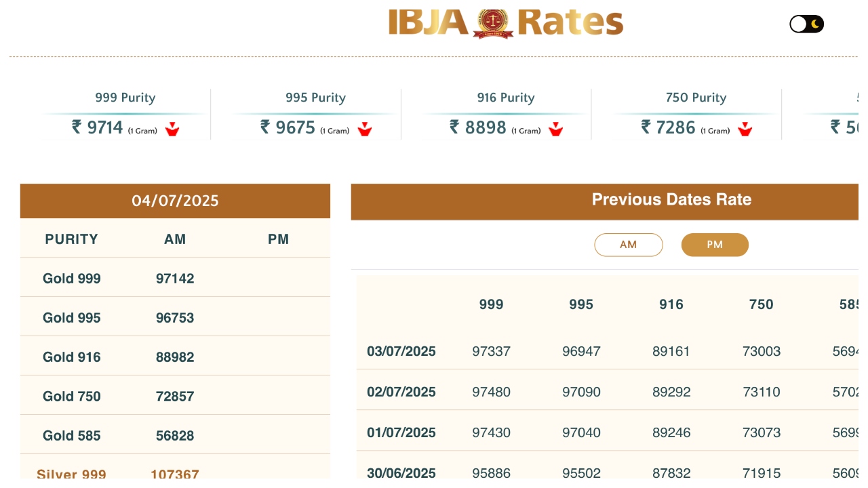The height and width of the screenshot is (488, 868).
Task: Click the Previous Dates Rate header
Action: click(x=671, y=200)
